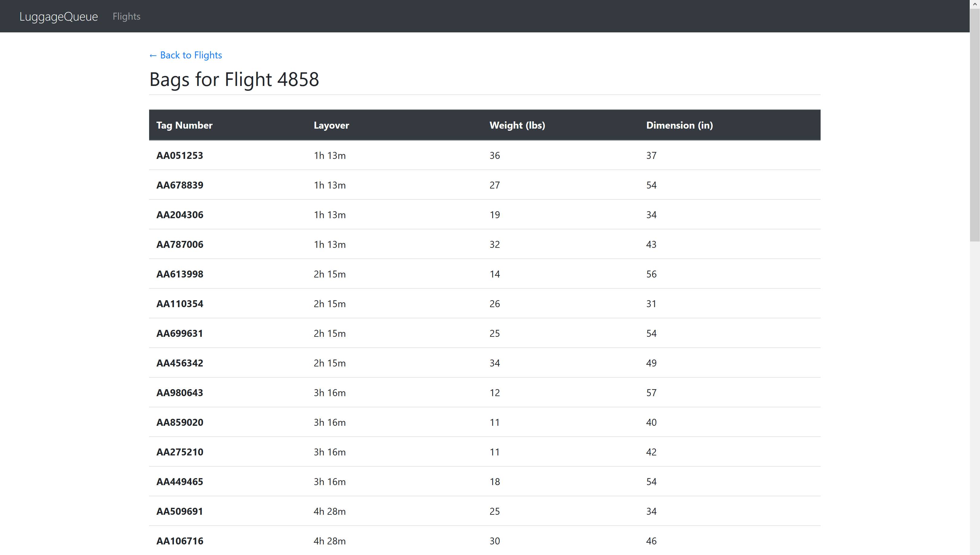Click the LuggageQueue brand logo
Image resolution: width=980 pixels, height=555 pixels.
pyautogui.click(x=59, y=16)
